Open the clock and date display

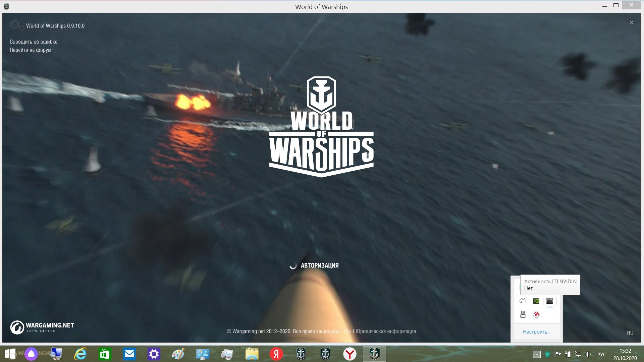(x=625, y=354)
